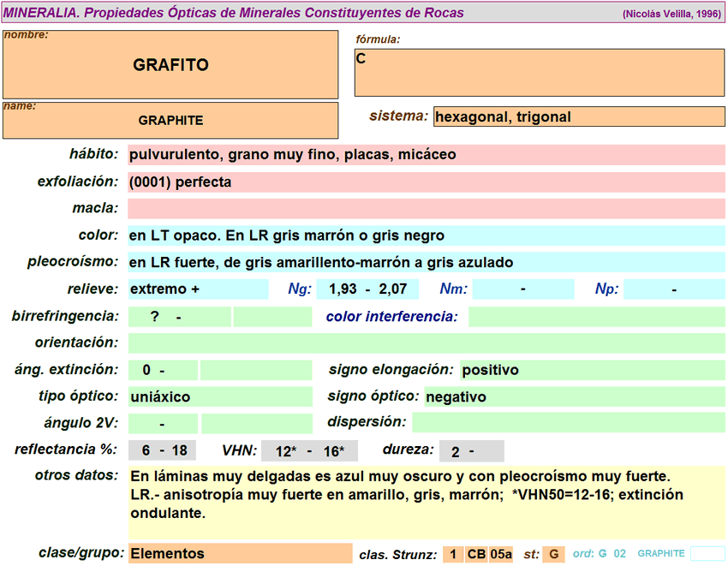The width and height of the screenshot is (728, 566).
Task: Click the Ng field with 1,93 - 2,07
Action: [373, 289]
